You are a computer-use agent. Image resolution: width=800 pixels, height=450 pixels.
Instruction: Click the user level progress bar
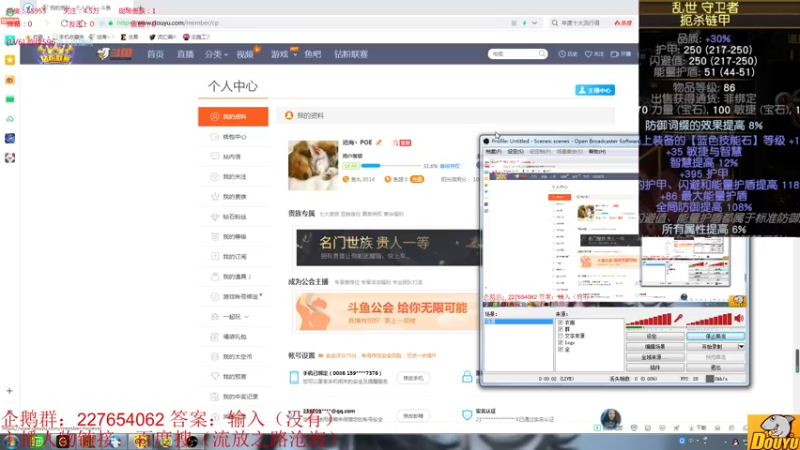click(x=390, y=166)
